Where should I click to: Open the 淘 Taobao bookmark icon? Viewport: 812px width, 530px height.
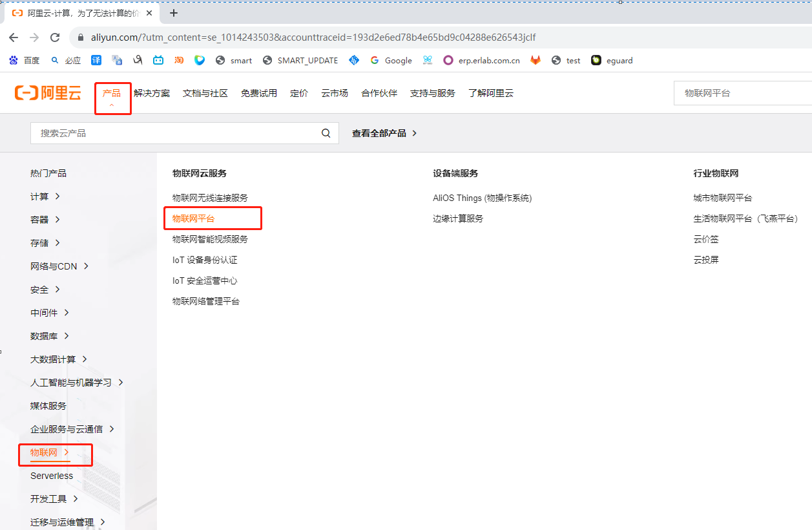point(179,60)
